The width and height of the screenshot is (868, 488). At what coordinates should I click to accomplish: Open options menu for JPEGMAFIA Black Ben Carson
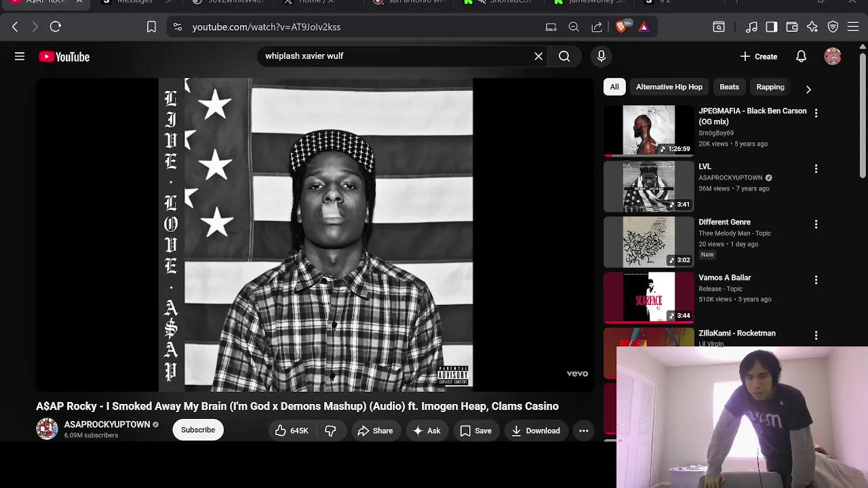click(816, 113)
